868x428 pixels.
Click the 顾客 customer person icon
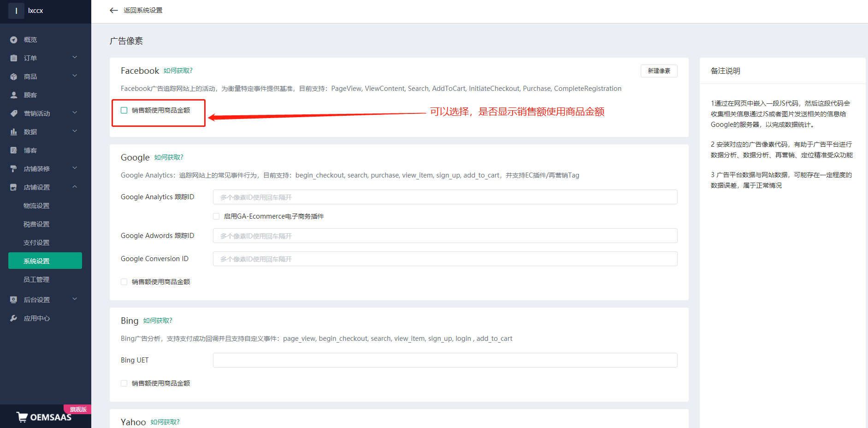[14, 95]
